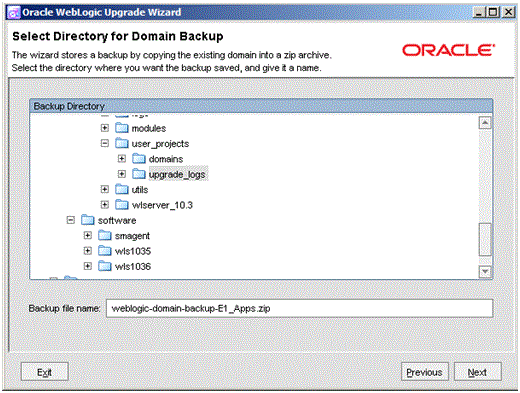This screenshot has height=393, width=520.
Task: Click the software folder icon
Action: (88, 220)
